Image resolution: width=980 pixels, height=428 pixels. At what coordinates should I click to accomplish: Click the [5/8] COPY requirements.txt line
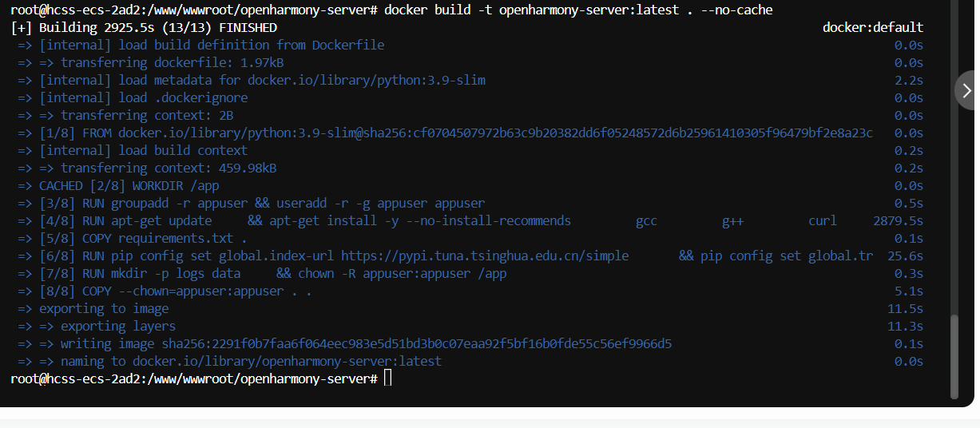(x=143, y=238)
